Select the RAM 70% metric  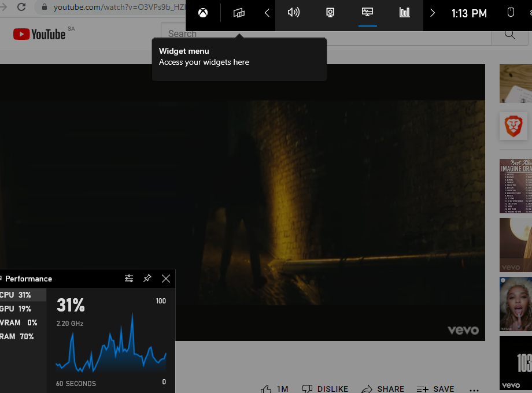23,336
